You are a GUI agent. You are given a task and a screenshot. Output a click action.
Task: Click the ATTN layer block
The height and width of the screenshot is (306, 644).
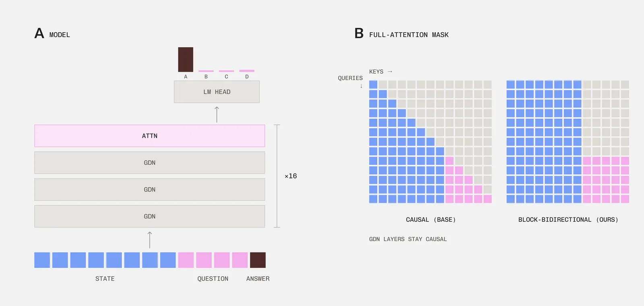(150, 136)
